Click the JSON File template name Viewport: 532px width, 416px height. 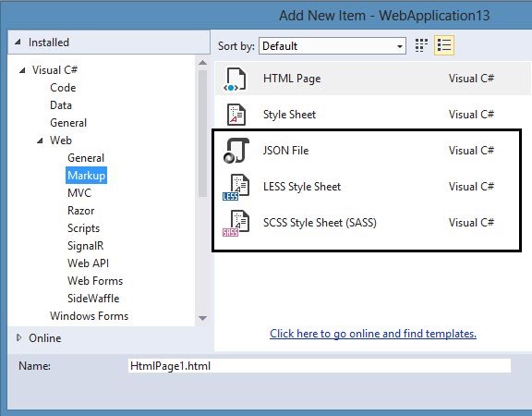click(x=285, y=151)
